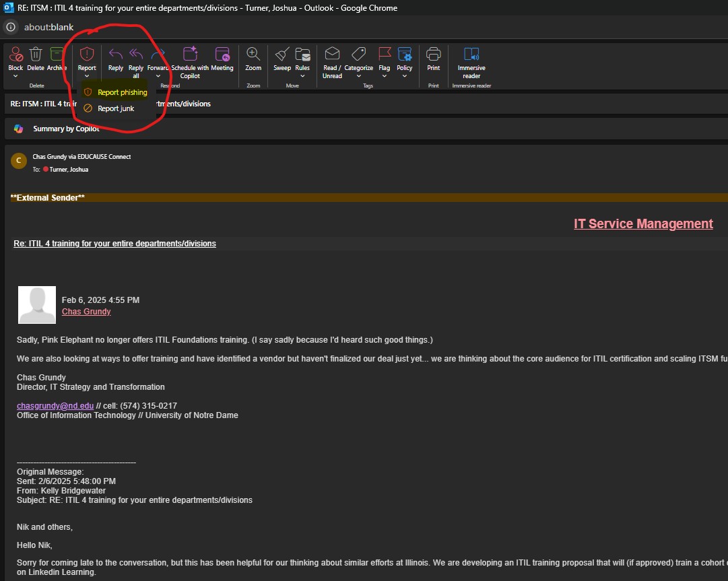The width and height of the screenshot is (728, 581).
Task: Archive the message with the Archive icon
Action: pyautogui.click(x=57, y=55)
